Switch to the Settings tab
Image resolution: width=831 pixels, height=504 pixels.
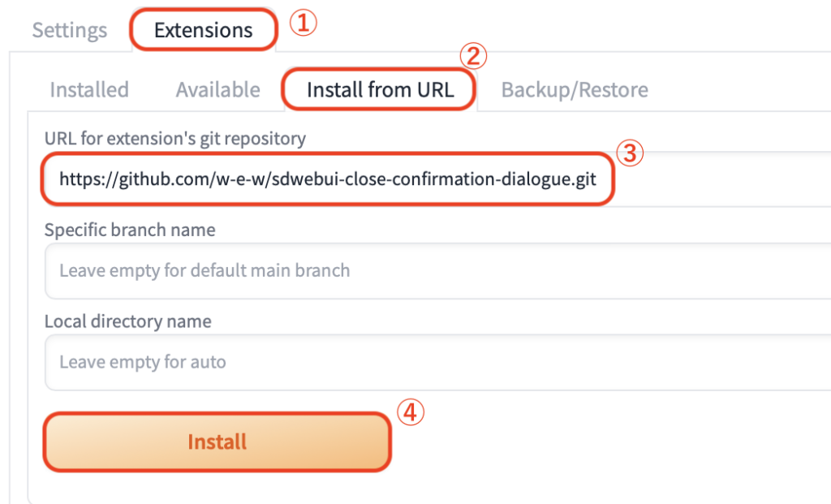[70, 31]
